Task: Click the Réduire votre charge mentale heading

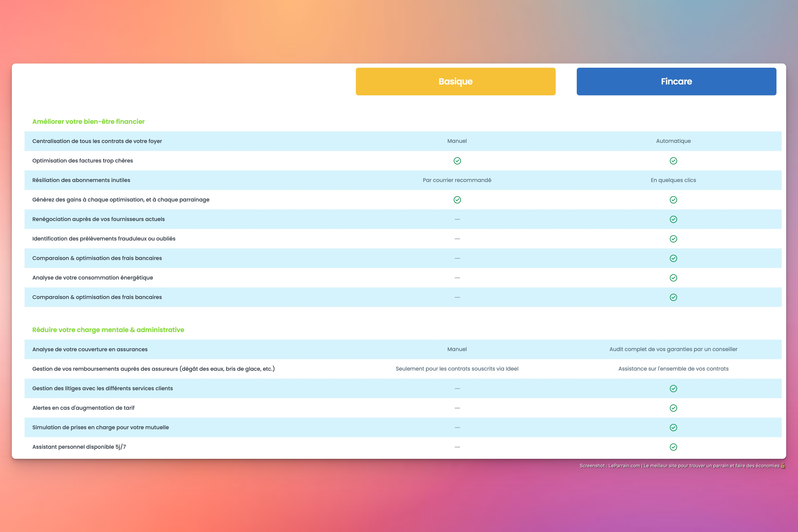Action: tap(108, 330)
